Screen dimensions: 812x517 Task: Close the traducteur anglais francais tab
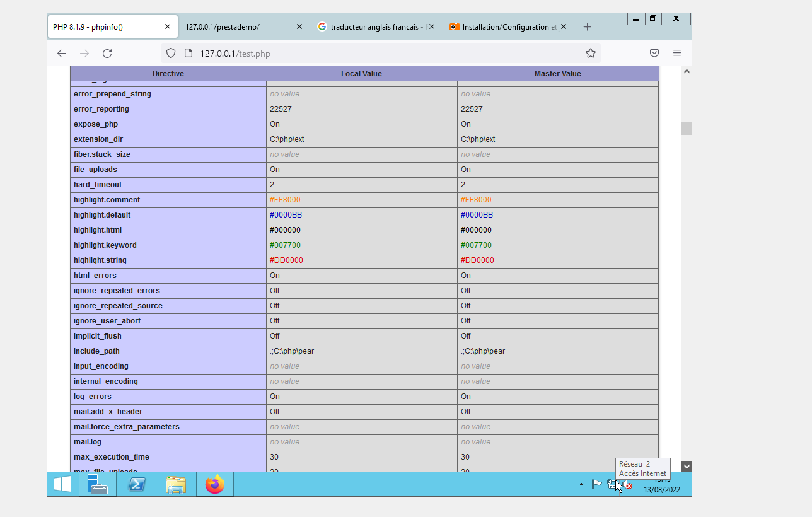432,27
